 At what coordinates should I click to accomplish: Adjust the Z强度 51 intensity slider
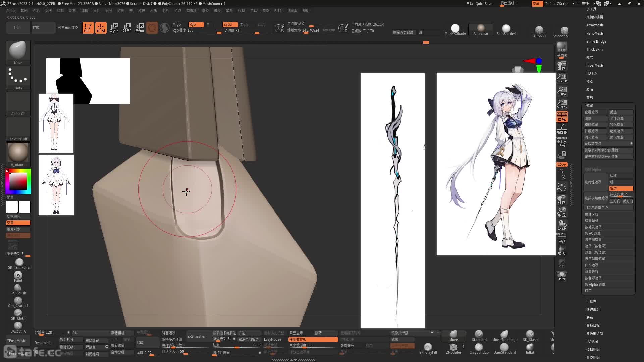pos(247,31)
